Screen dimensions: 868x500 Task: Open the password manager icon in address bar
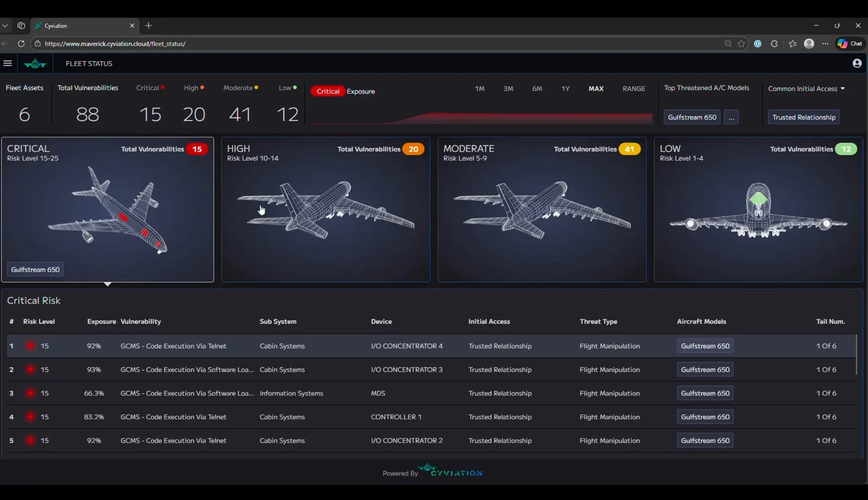[758, 43]
